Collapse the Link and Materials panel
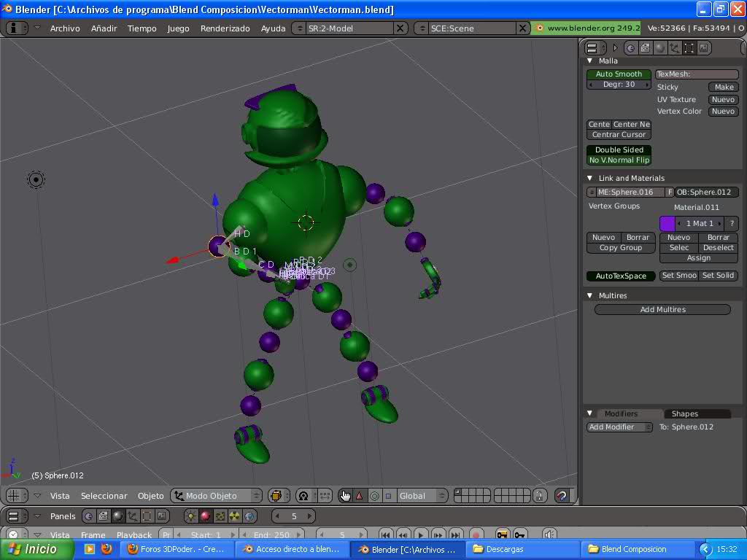Screen dimensions: 747x560 [x=589, y=178]
